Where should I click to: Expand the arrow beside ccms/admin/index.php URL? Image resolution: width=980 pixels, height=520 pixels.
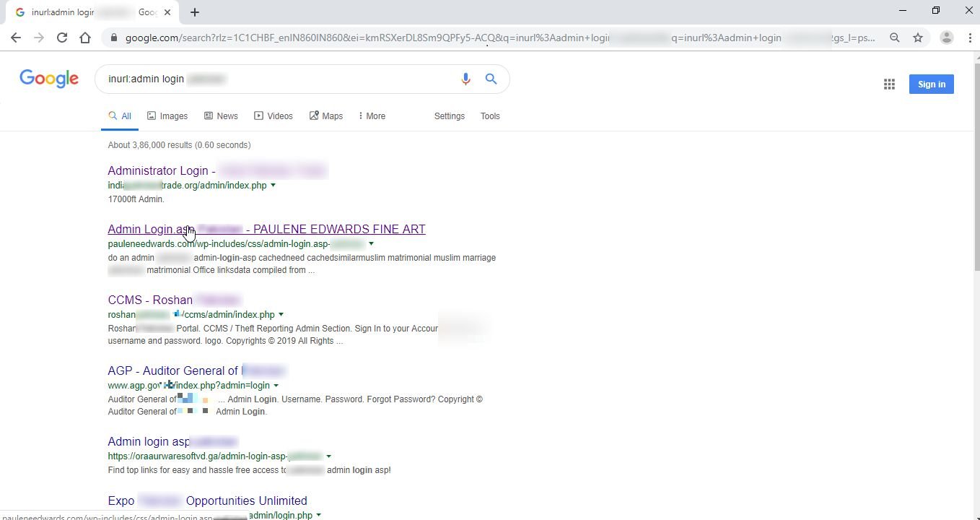[281, 315]
